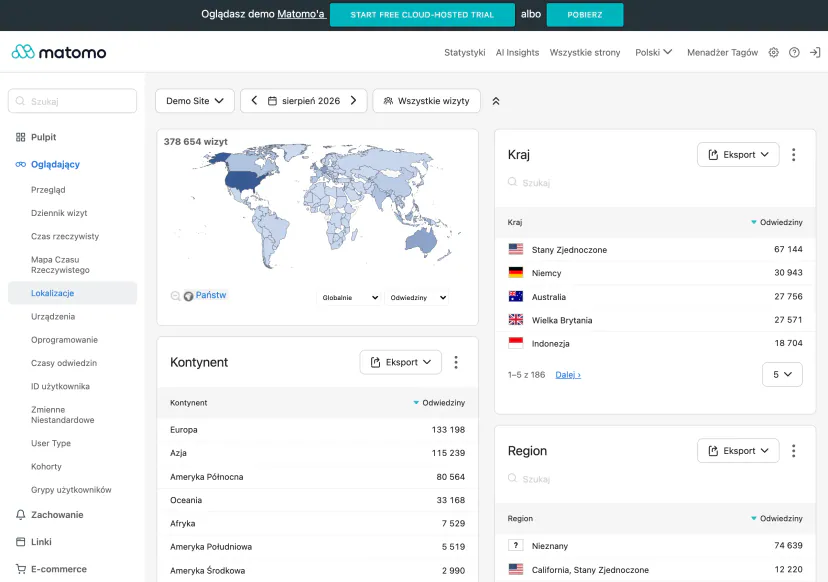Click the zoom out icon below the map
Viewport: 828px width, 582px height.
tap(175, 296)
